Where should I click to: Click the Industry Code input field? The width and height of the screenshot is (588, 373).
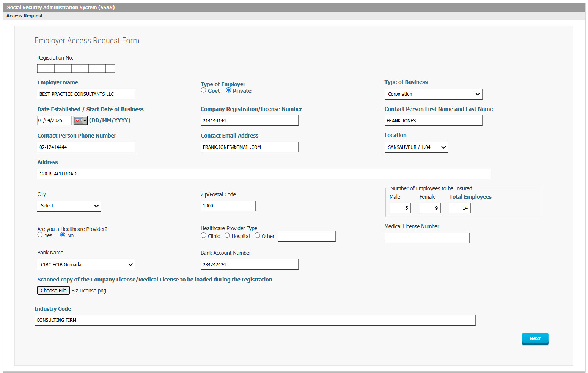click(x=255, y=320)
